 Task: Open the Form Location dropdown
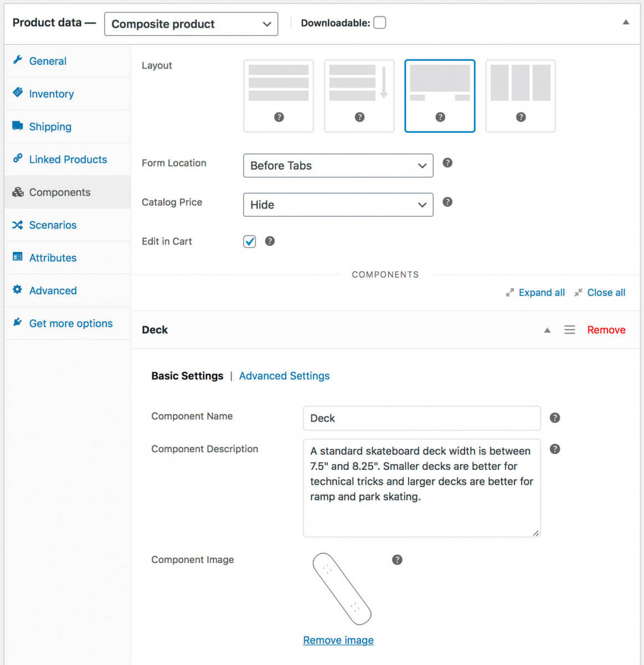[338, 166]
